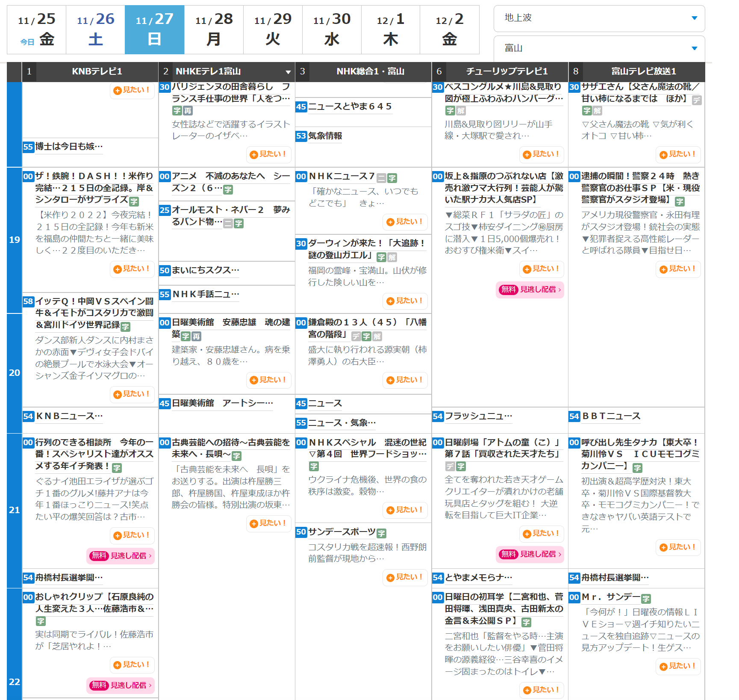Click 見たい for サザエさん
This screenshot has height=700, width=739.
click(x=678, y=154)
